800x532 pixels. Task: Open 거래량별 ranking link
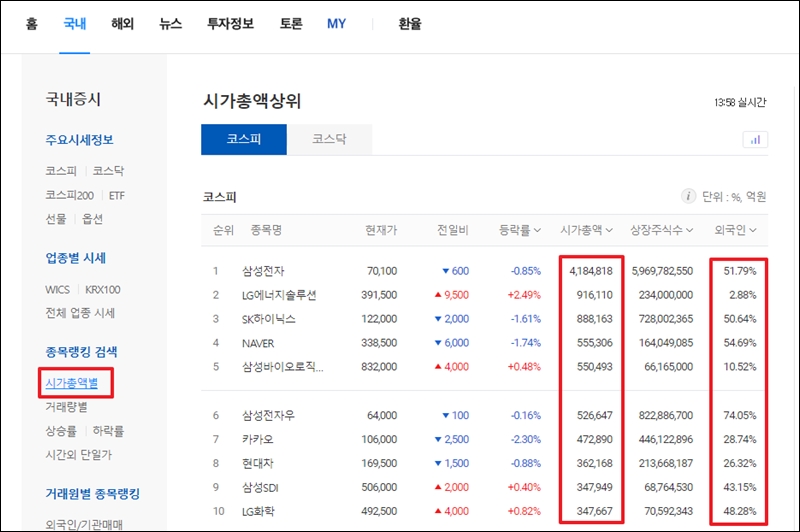point(66,407)
